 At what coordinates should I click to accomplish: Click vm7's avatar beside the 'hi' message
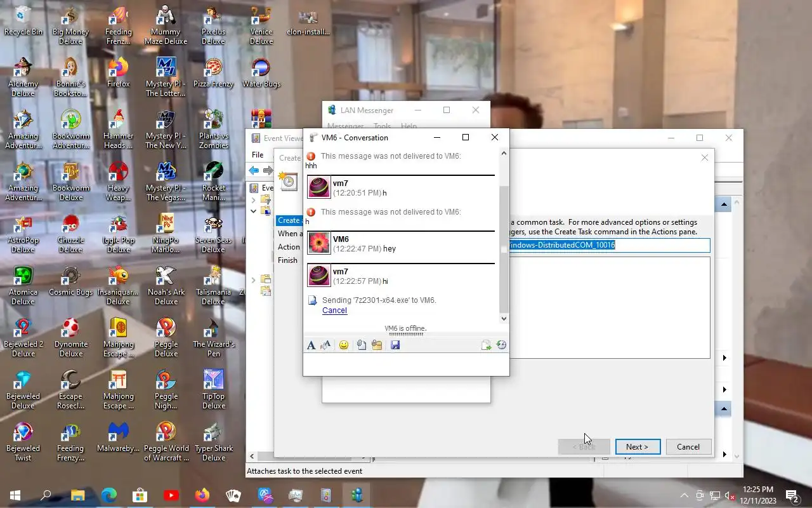pos(318,276)
